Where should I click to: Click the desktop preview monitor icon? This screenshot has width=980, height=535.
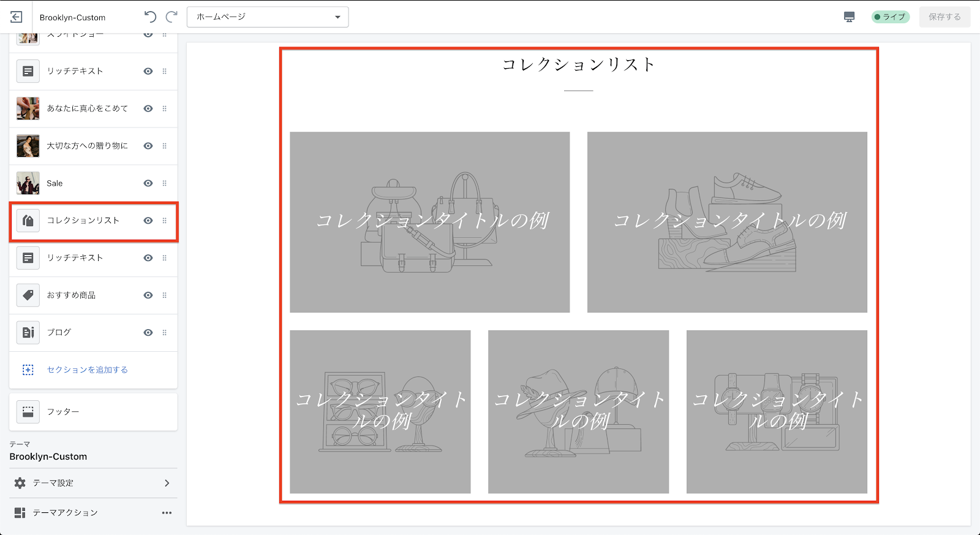[x=849, y=17]
